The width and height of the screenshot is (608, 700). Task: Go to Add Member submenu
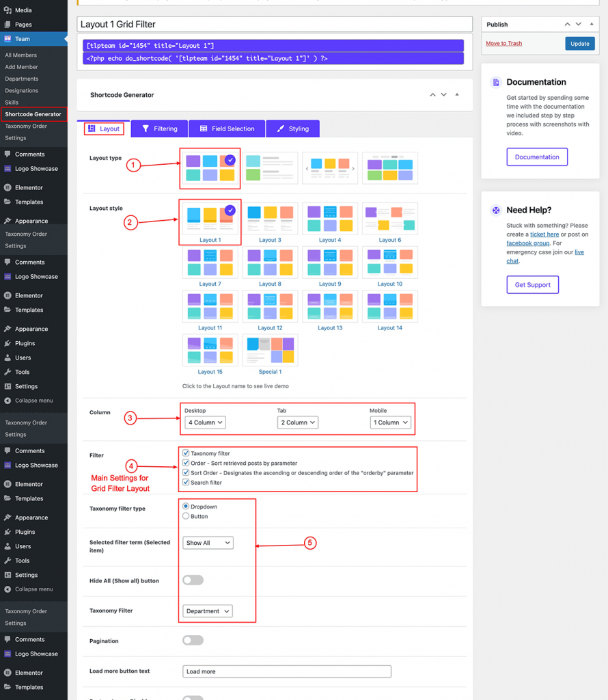point(21,67)
